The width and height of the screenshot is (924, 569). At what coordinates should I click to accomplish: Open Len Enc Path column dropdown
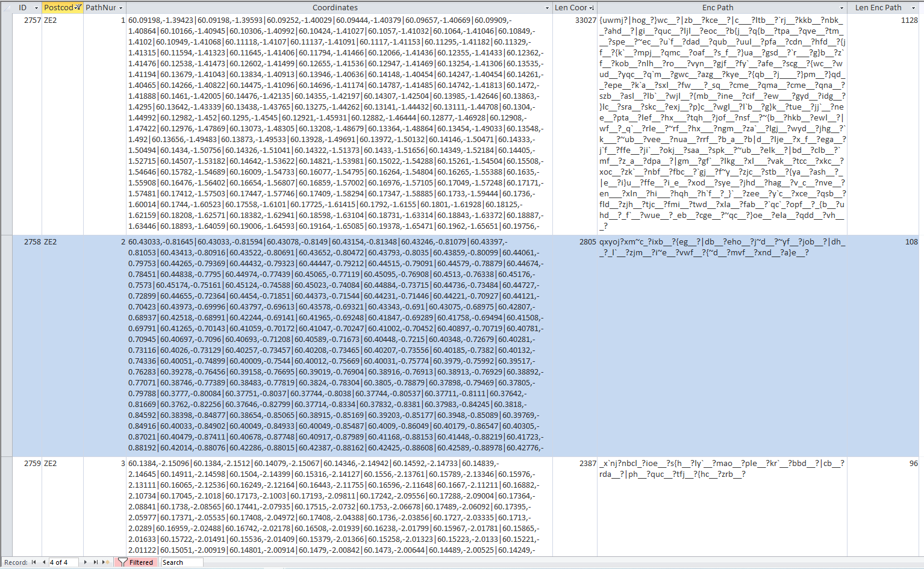pyautogui.click(x=914, y=8)
